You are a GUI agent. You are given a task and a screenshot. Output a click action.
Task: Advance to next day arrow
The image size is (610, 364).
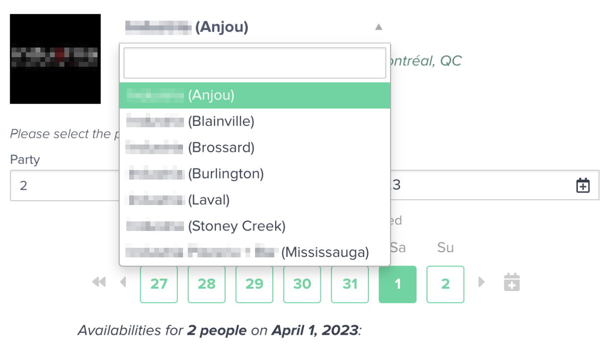481,282
